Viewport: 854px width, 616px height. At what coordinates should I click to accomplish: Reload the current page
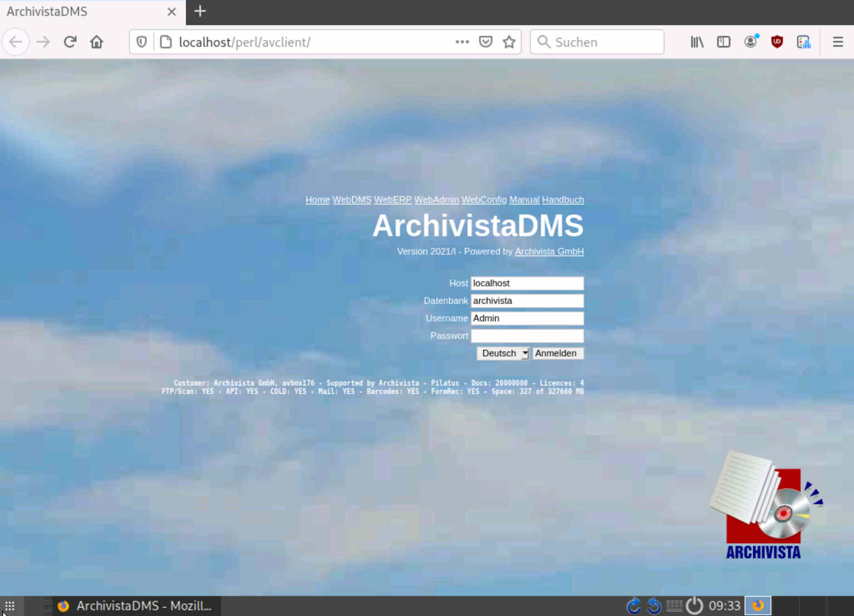click(70, 42)
